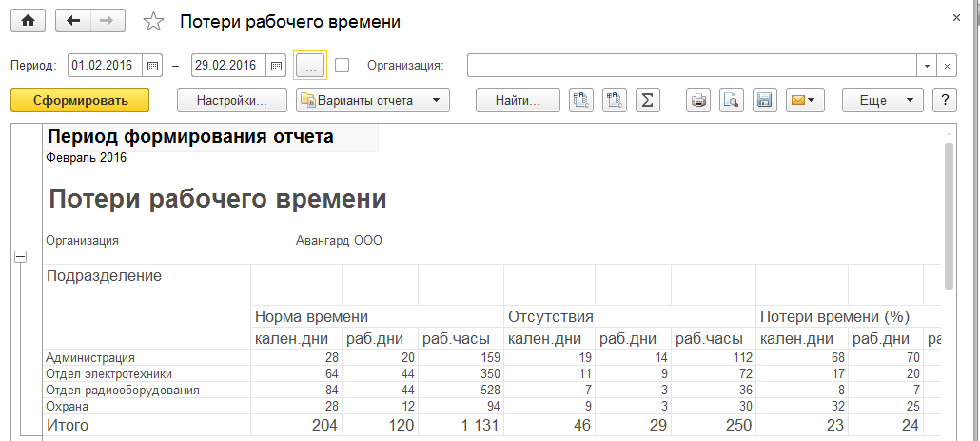Go back with the left arrow
The width and height of the screenshot is (980, 441).
point(74,21)
